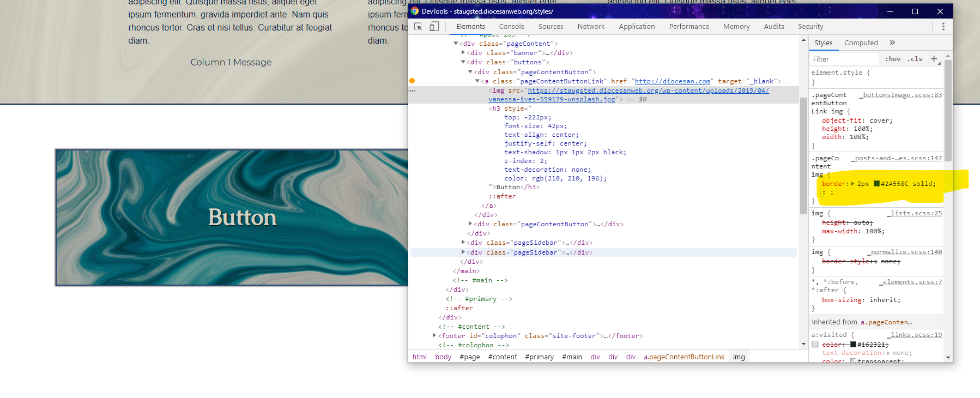Open the Computed styles tab
980x398 pixels.
[861, 43]
